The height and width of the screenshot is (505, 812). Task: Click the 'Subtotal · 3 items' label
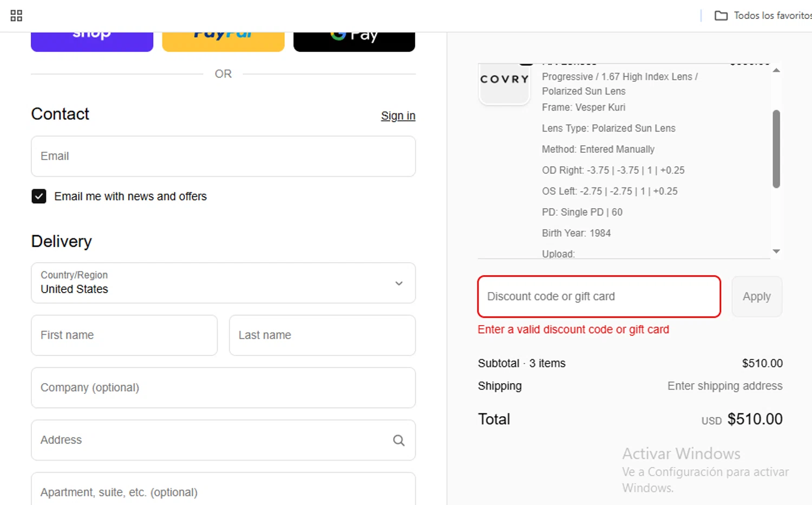(x=521, y=364)
